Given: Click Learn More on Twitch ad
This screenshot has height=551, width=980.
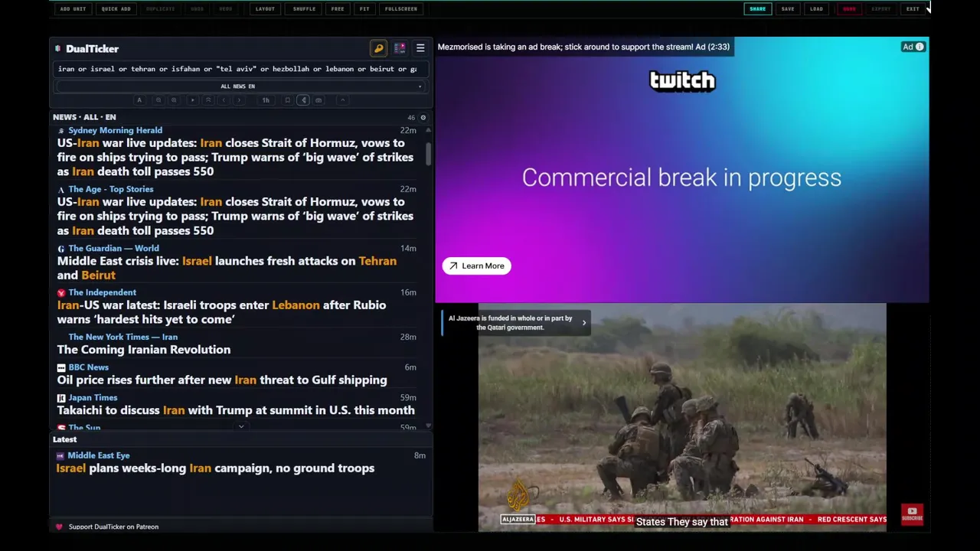Looking at the screenshot, I should coord(476,266).
